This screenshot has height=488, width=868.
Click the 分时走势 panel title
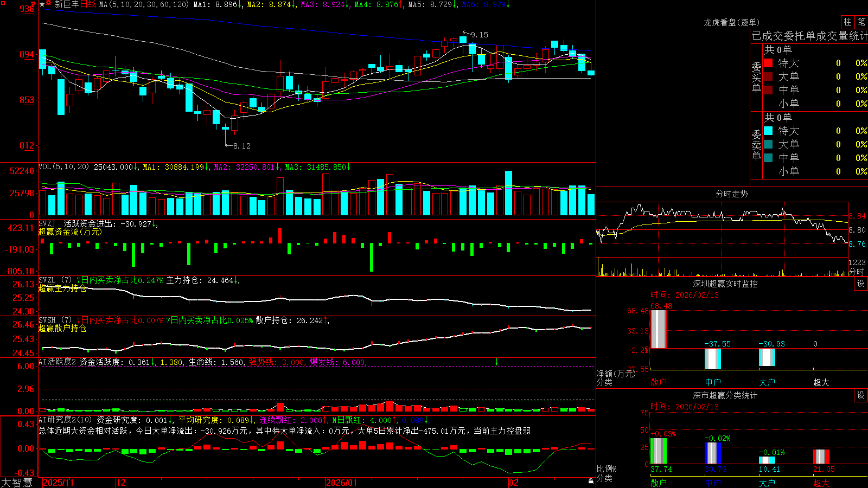[731, 194]
